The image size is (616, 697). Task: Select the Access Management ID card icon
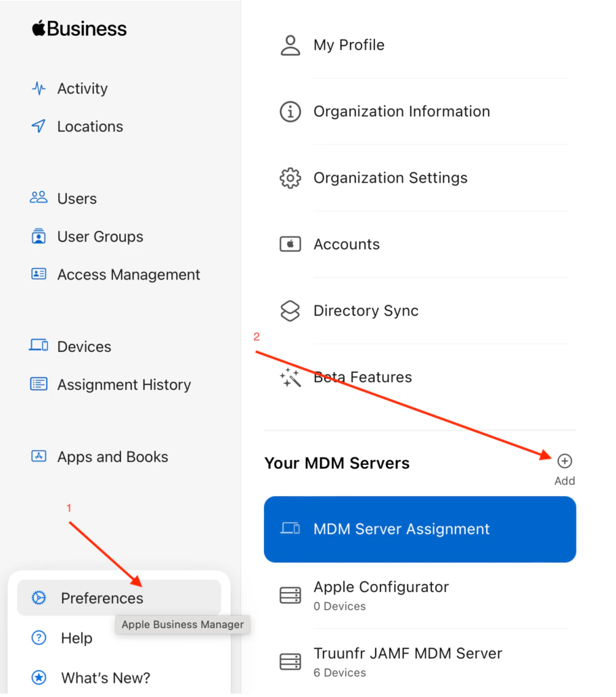pyautogui.click(x=39, y=274)
